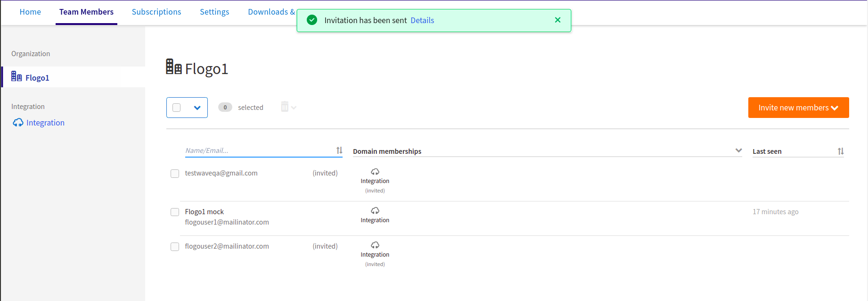
Task: Click Integration cloud icon for Flogo1 mock
Action: click(x=375, y=211)
